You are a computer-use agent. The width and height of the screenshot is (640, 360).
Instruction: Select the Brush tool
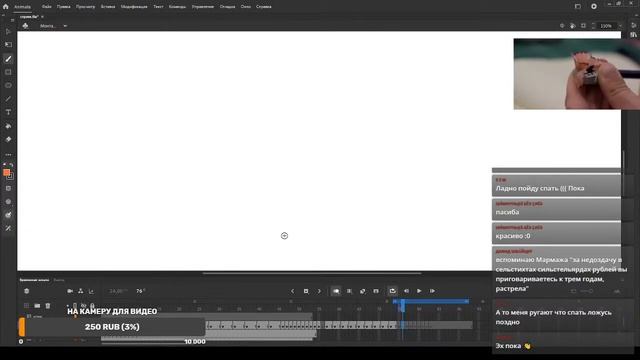tap(8, 59)
